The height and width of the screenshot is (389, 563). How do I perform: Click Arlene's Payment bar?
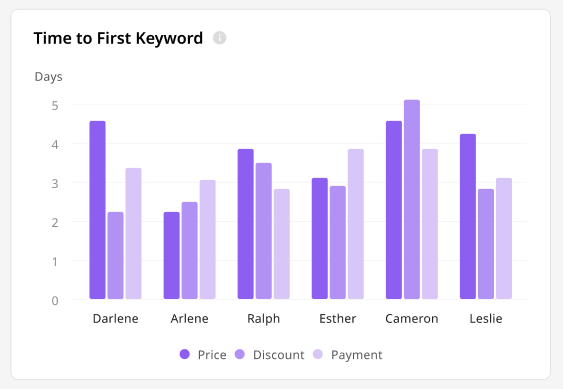coord(208,240)
